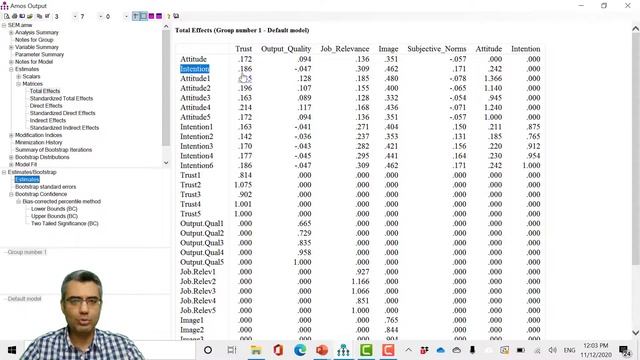640x360 pixels.
Task: Open Microsoft Office from taskbar
Action: pos(278,350)
